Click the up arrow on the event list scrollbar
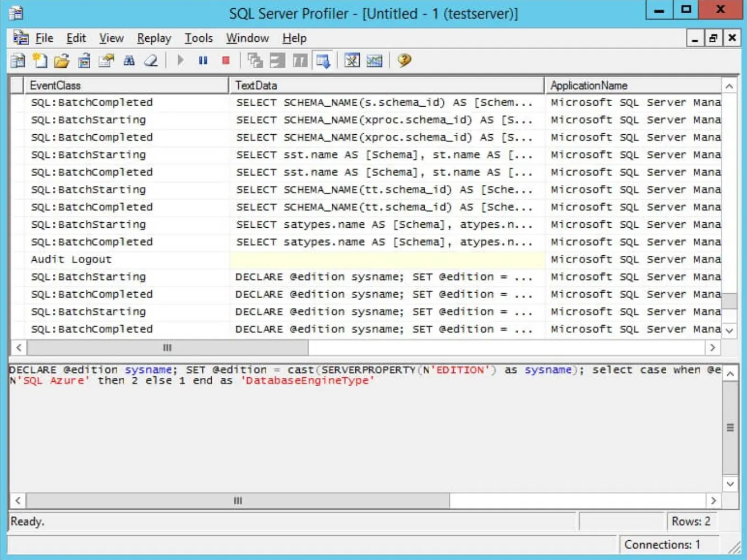This screenshot has width=747, height=560. point(730,85)
